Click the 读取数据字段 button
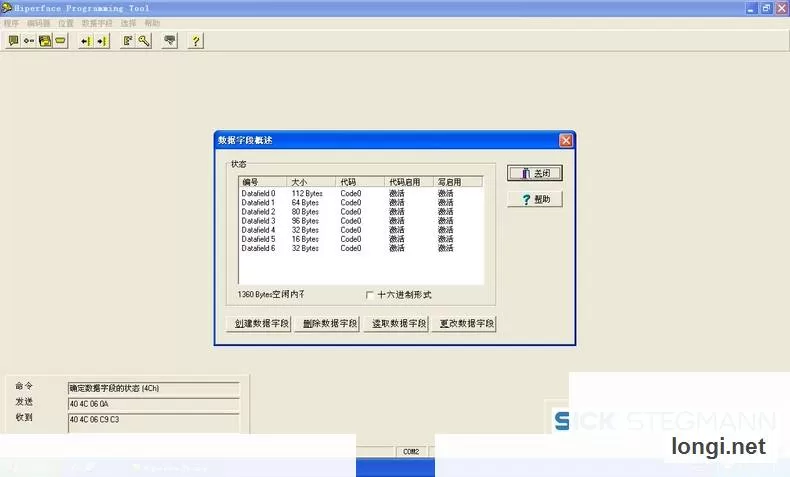The image size is (790, 477). coord(396,323)
